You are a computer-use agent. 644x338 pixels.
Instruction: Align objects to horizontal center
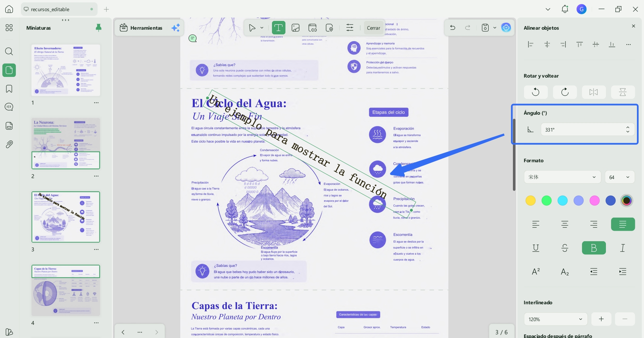[547, 44]
